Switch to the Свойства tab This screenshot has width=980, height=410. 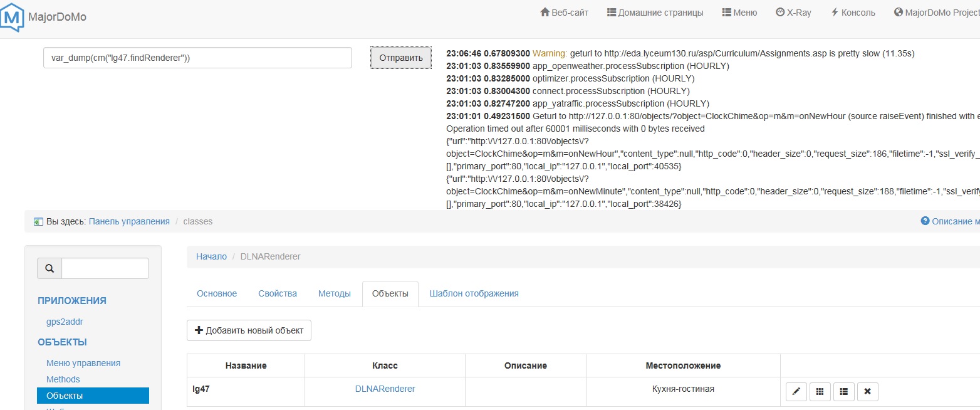coord(278,293)
